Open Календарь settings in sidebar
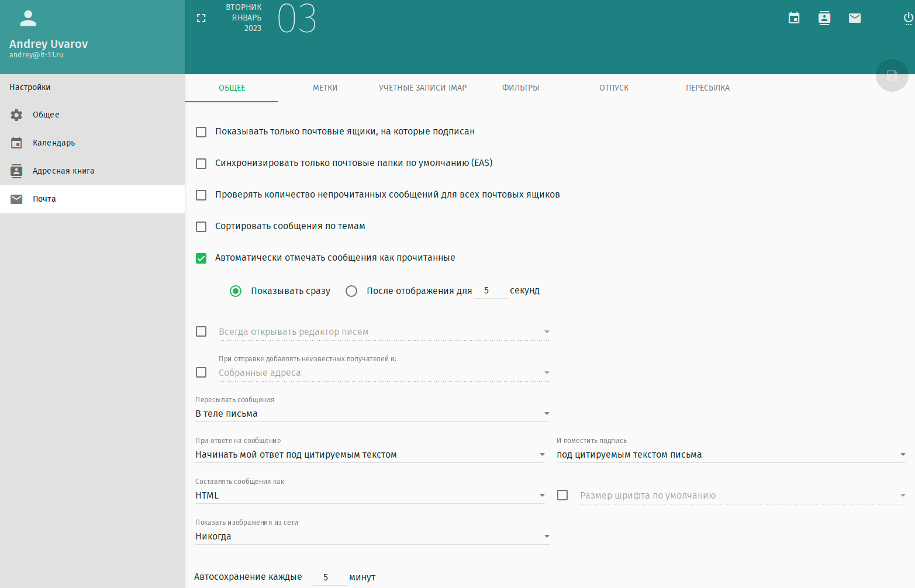This screenshot has height=588, width=915. (x=92, y=143)
